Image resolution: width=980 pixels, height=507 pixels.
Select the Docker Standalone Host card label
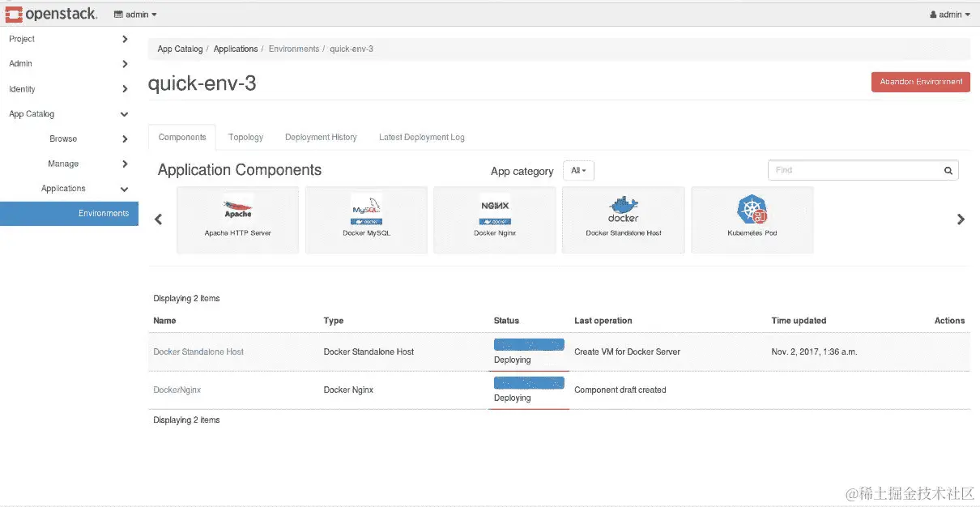(x=624, y=233)
